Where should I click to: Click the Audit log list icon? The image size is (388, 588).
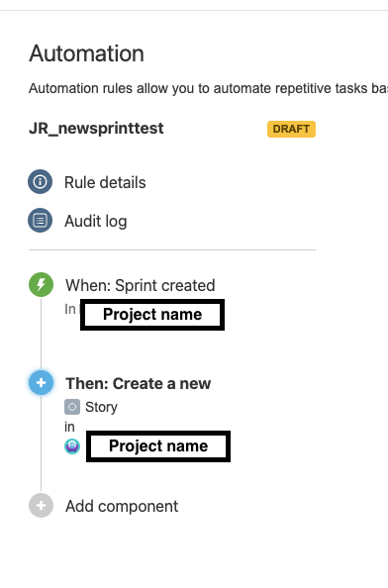tap(41, 221)
